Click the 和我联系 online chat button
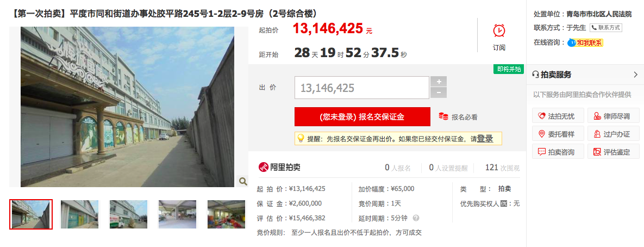Viewport: 644px width, 247px height. 586,43
